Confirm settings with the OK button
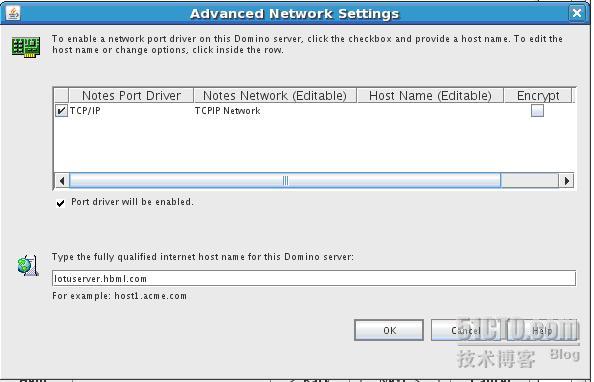594x382 pixels. tap(390, 330)
